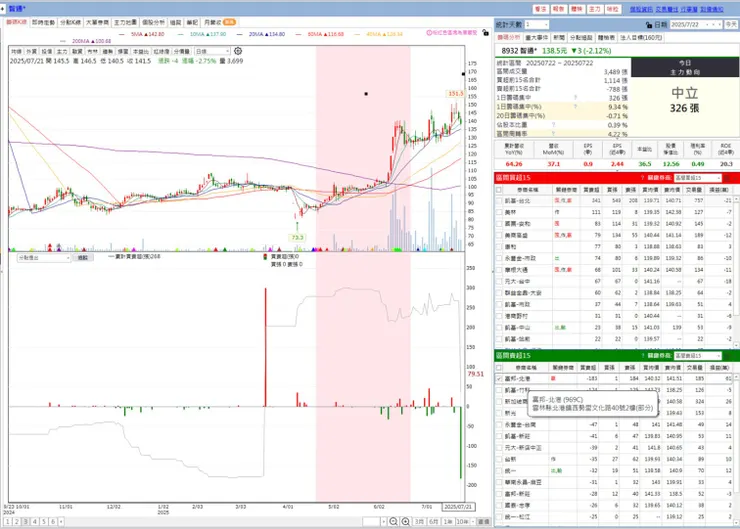This screenshot has width=740, height=529.
Task: Click the 5MA legend color line
Action: point(122,34)
